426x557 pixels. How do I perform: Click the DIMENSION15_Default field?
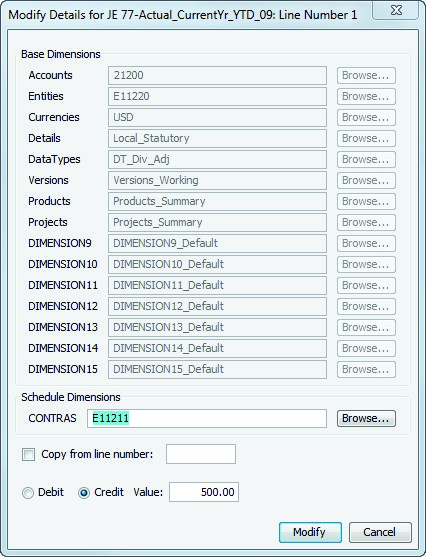[x=217, y=369]
